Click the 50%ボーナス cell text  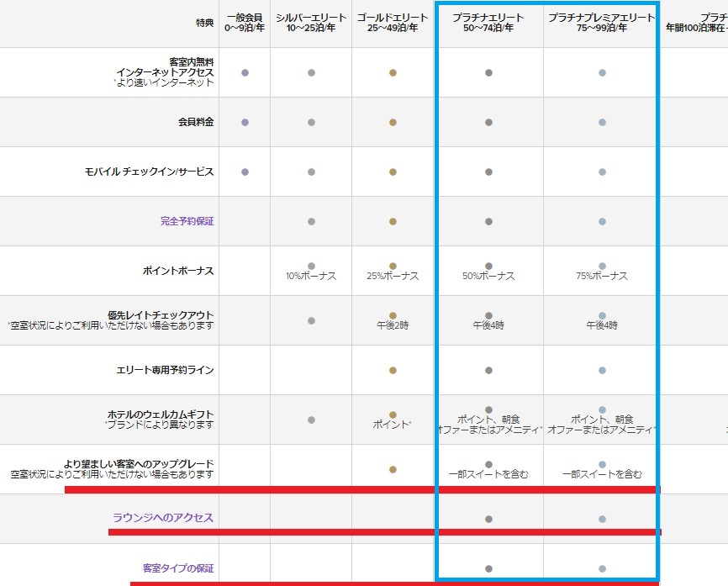pyautogui.click(x=488, y=276)
